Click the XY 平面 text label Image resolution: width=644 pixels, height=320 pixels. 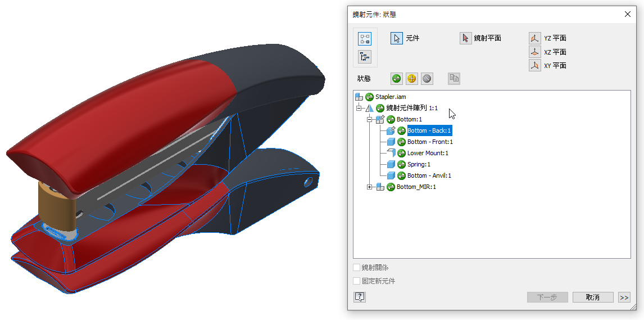coord(555,66)
